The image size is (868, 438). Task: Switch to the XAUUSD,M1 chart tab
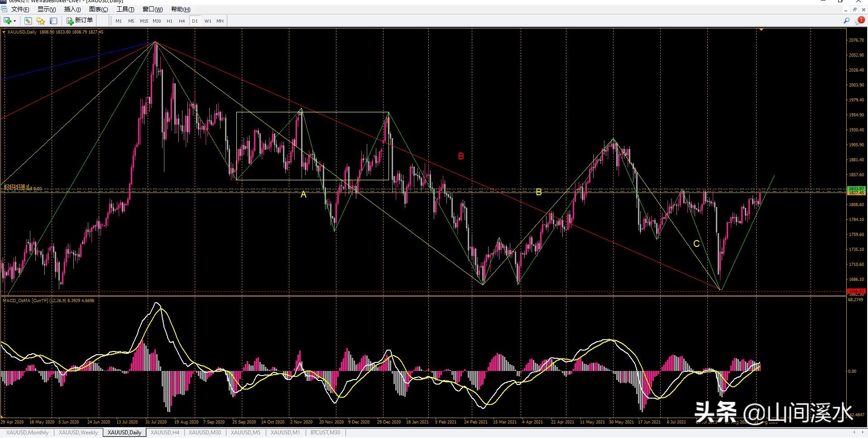285,433
